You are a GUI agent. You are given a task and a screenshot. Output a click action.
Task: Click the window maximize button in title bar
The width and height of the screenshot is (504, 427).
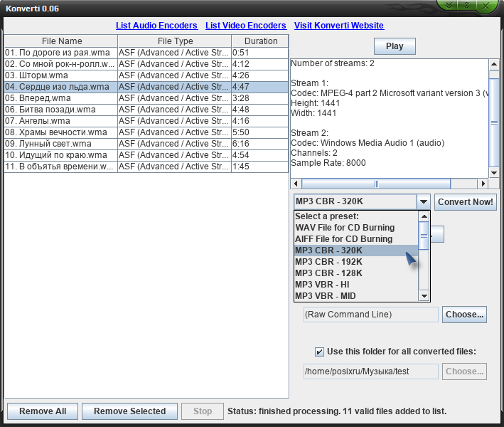click(467, 5)
